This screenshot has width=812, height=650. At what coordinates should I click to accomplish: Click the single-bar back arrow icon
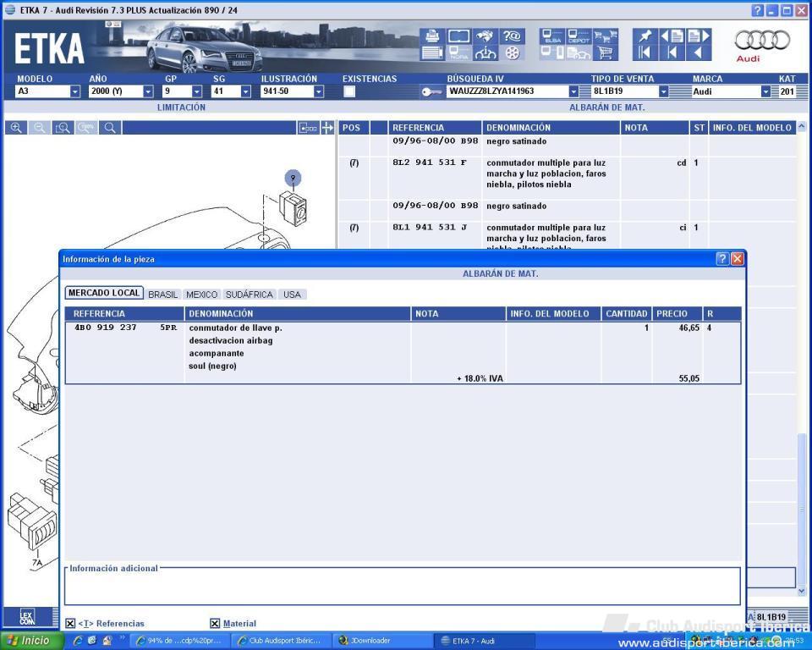672,52
